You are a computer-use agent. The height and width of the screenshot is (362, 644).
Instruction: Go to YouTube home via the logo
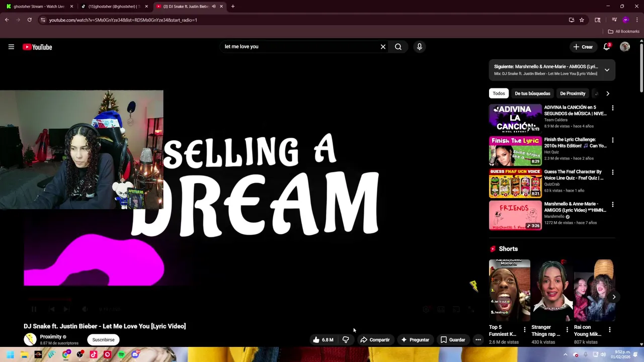tap(37, 47)
